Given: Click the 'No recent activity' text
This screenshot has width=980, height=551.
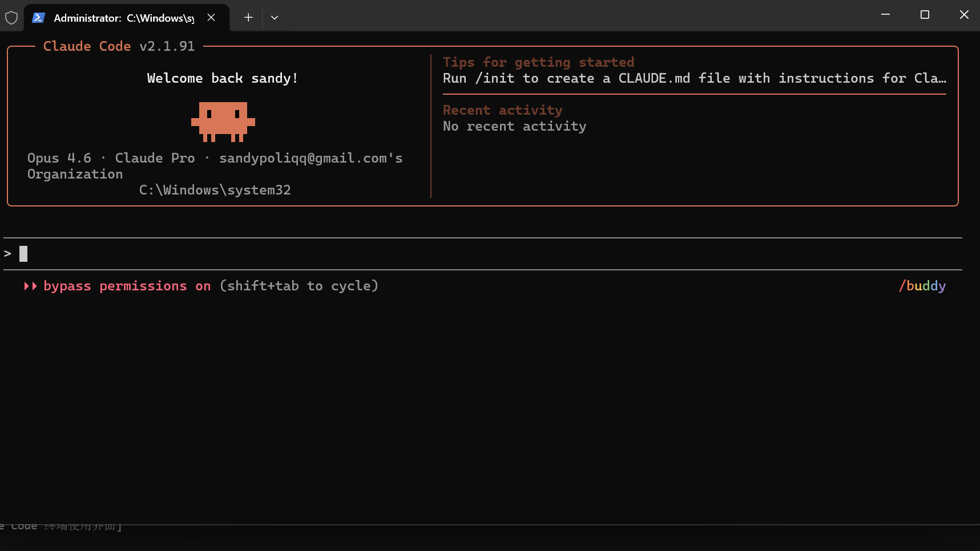Looking at the screenshot, I should point(515,126).
